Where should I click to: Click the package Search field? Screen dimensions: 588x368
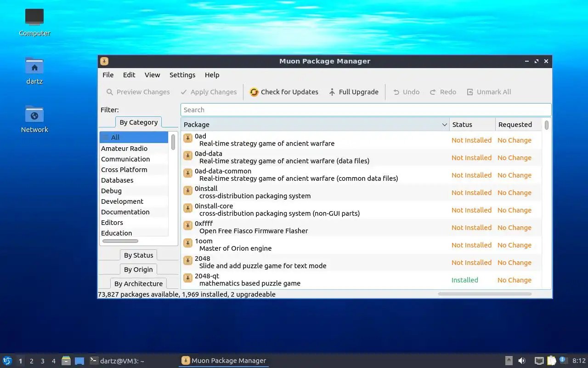[x=366, y=110]
